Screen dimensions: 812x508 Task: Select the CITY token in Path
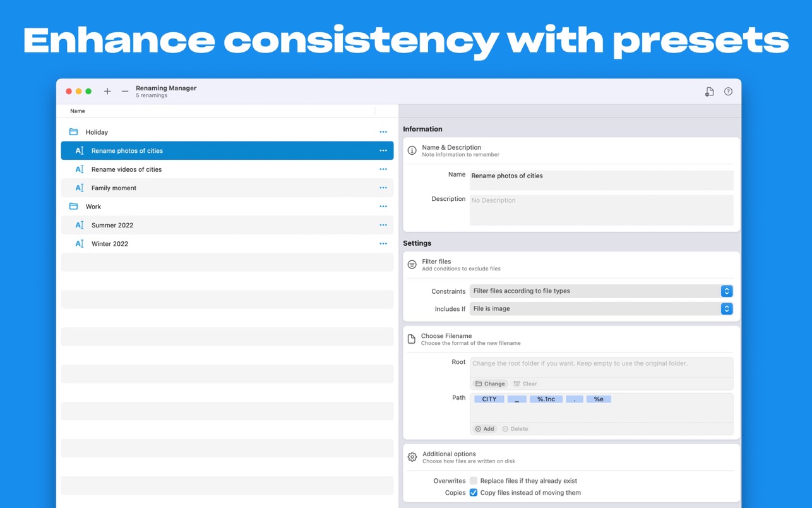(x=489, y=399)
